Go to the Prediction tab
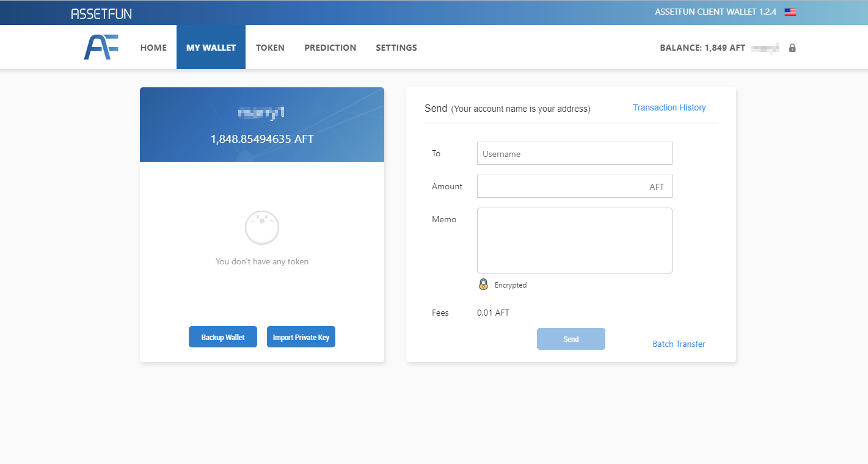Image resolution: width=868 pixels, height=464 pixels. pyautogui.click(x=330, y=47)
